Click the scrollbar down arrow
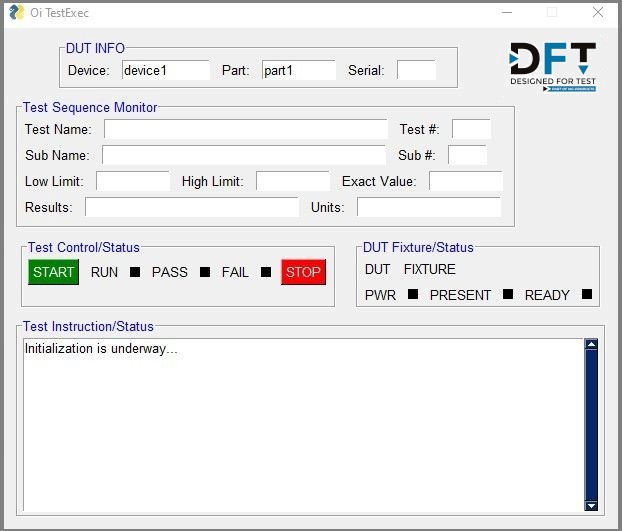 pos(590,505)
